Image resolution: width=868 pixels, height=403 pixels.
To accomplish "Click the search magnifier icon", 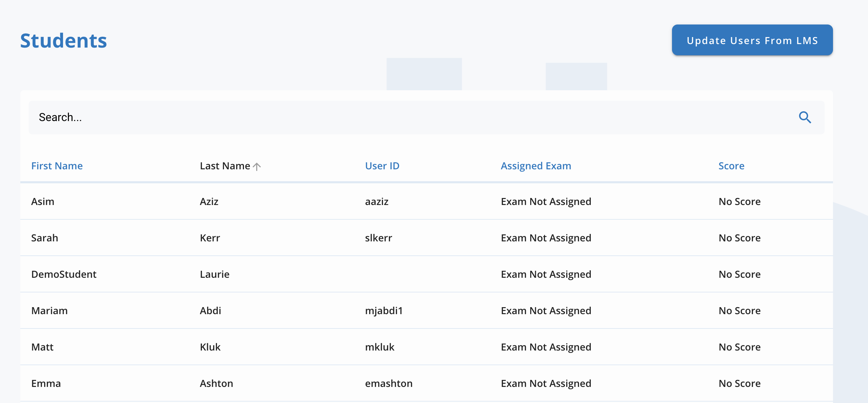I will 805,118.
